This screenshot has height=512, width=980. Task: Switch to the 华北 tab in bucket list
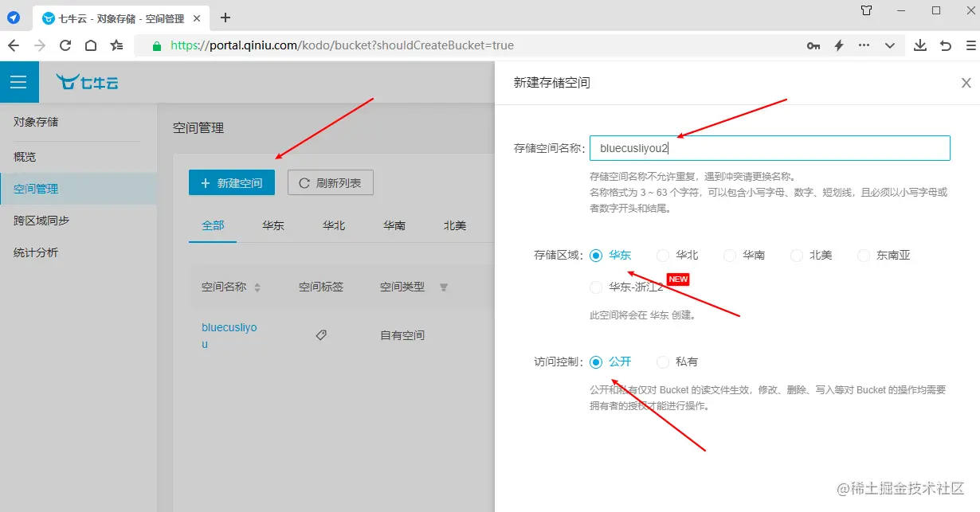click(334, 225)
